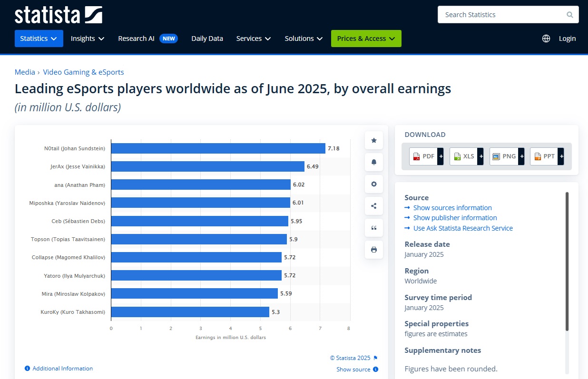
Task: Open Prices & Access dropdown
Action: coord(366,39)
